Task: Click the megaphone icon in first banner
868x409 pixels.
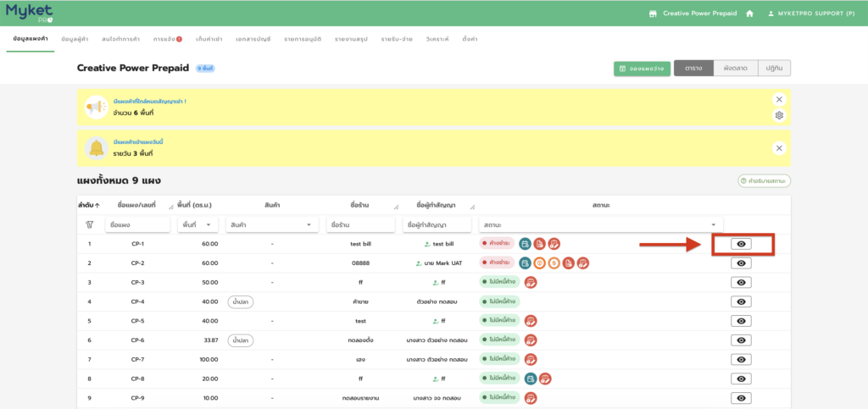Action: pyautogui.click(x=97, y=108)
